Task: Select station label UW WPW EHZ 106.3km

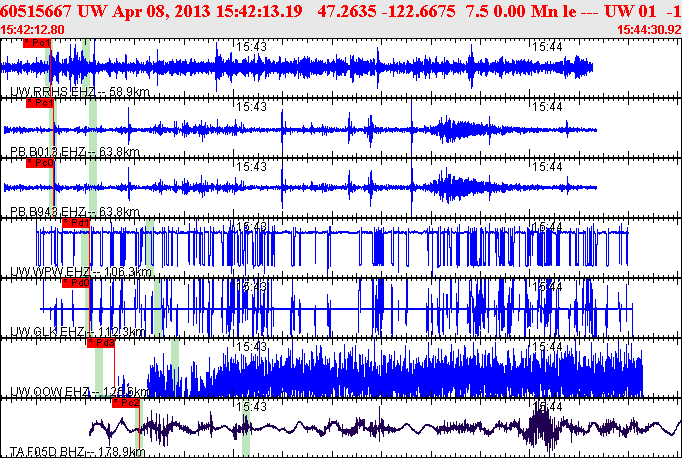Action: click(x=81, y=272)
